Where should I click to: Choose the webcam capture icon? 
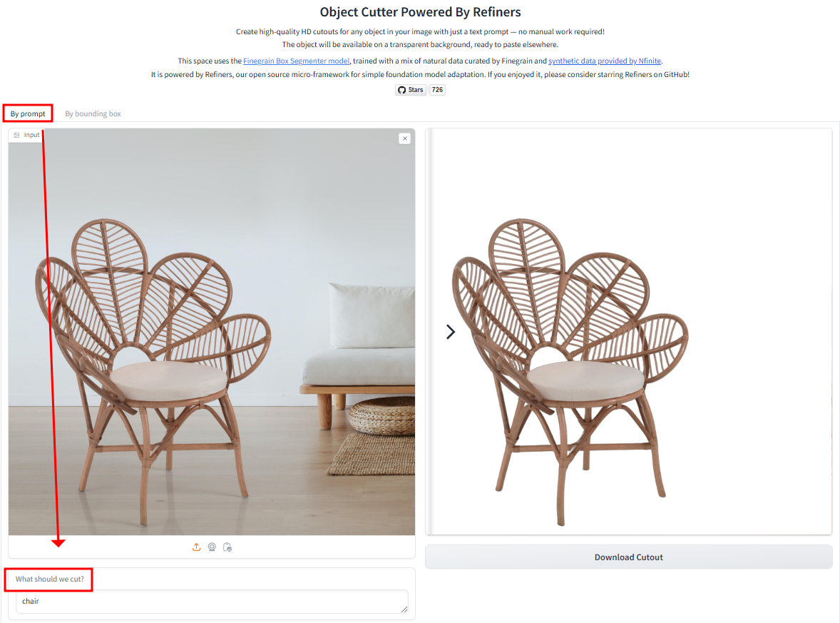click(x=212, y=547)
